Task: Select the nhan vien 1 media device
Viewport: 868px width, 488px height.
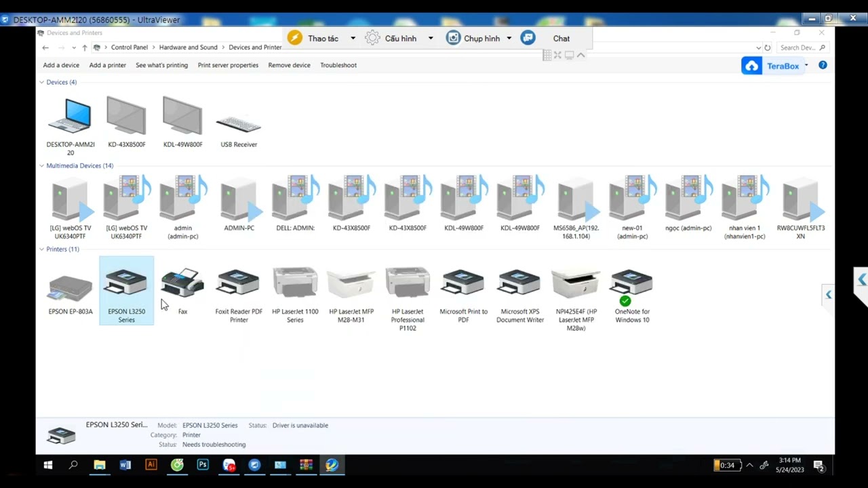Action: pyautogui.click(x=745, y=207)
